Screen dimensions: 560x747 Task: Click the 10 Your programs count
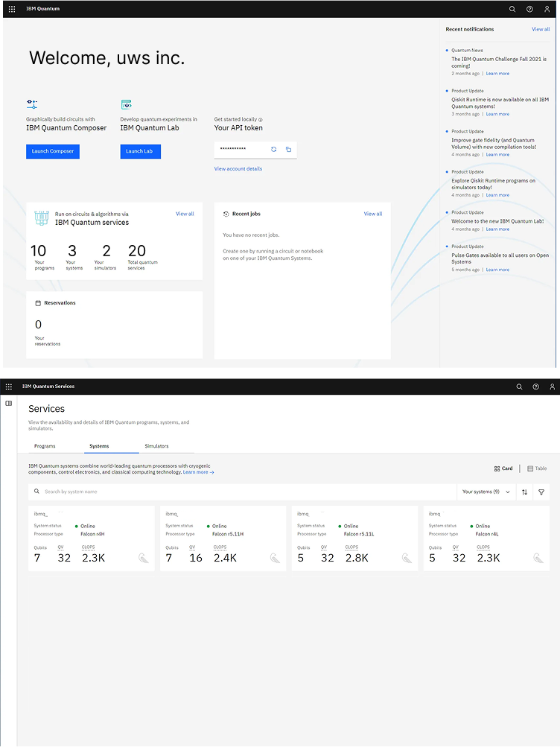[39, 250]
